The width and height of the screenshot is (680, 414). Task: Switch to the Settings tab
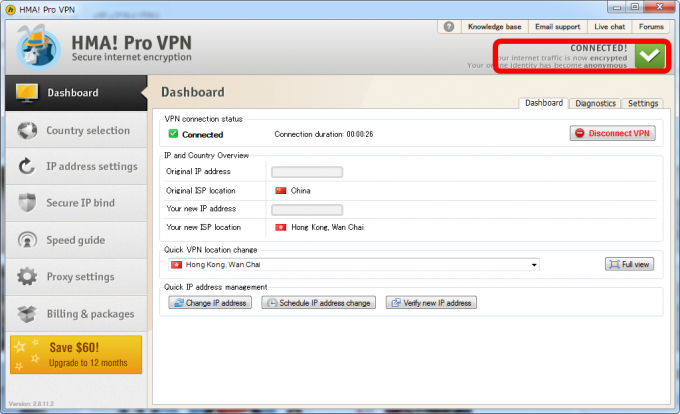click(x=643, y=103)
